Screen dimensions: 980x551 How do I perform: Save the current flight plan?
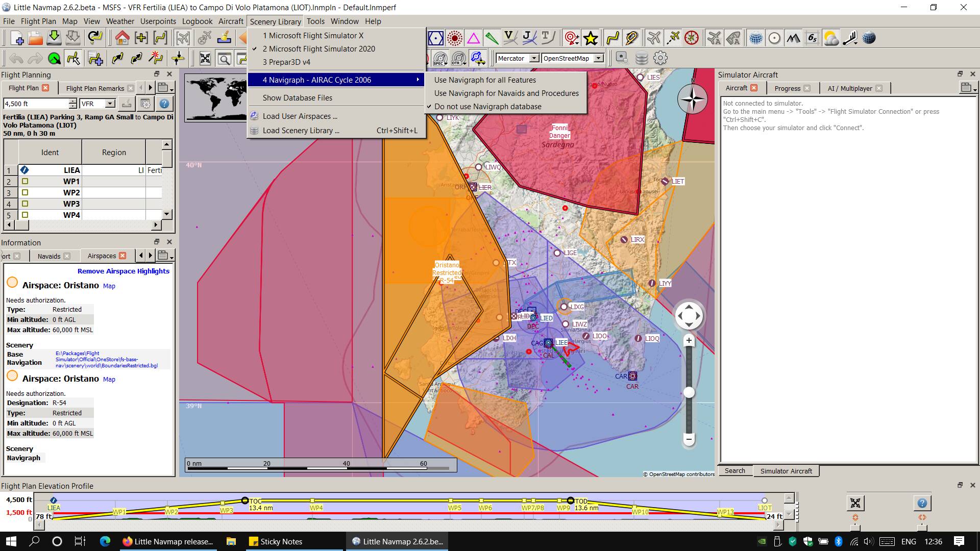click(54, 38)
